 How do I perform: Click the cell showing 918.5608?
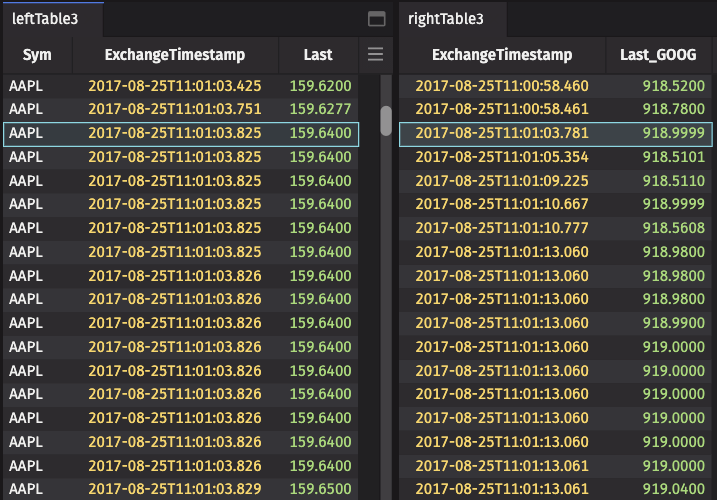pos(674,228)
